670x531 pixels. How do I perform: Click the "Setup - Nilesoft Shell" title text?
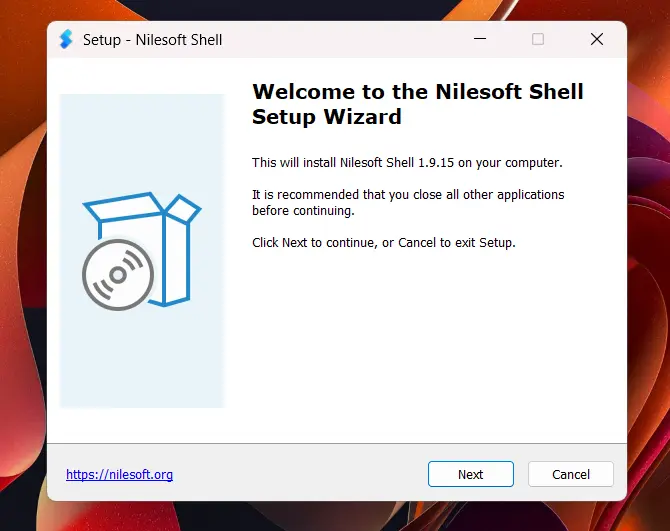pos(153,40)
